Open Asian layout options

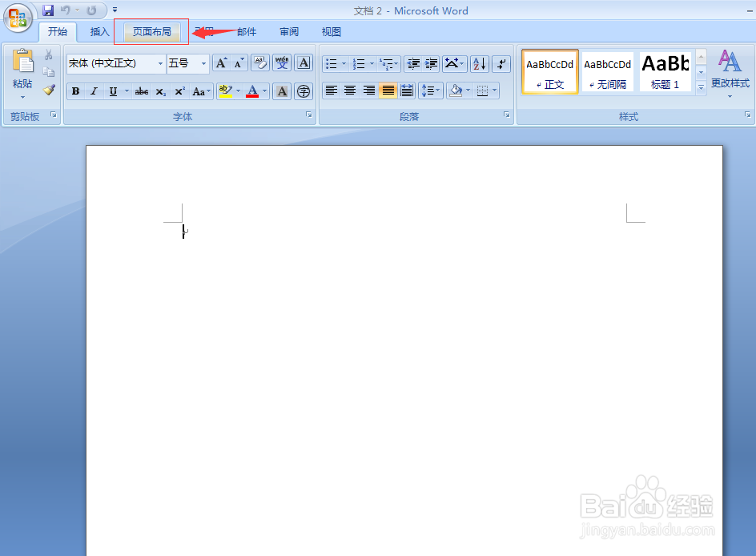pyautogui.click(x=454, y=63)
